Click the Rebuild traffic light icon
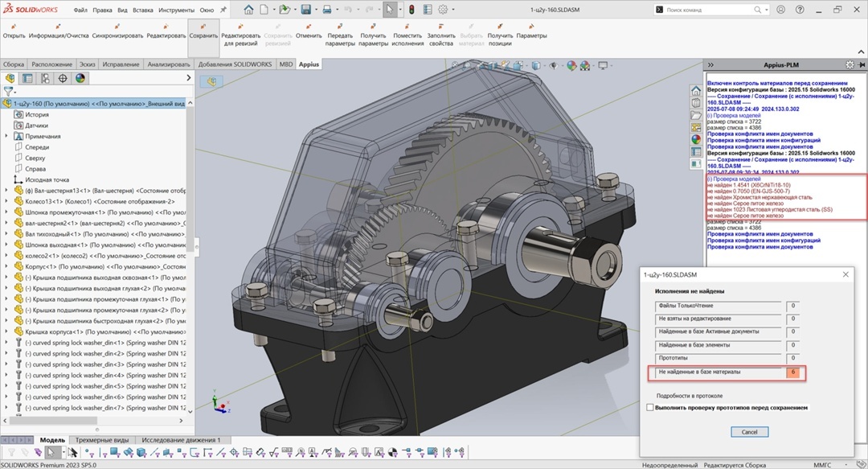 pos(411,10)
